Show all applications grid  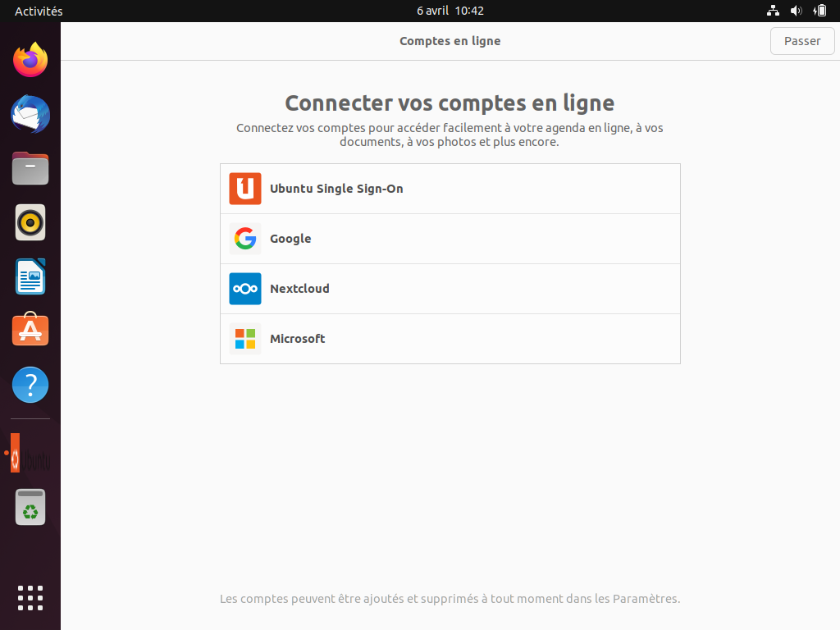(x=30, y=598)
